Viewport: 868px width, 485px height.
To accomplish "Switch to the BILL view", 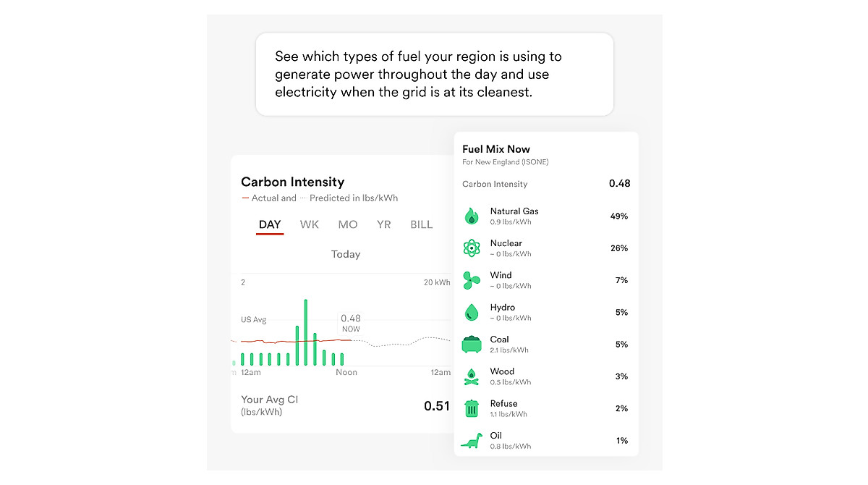I will [x=421, y=224].
